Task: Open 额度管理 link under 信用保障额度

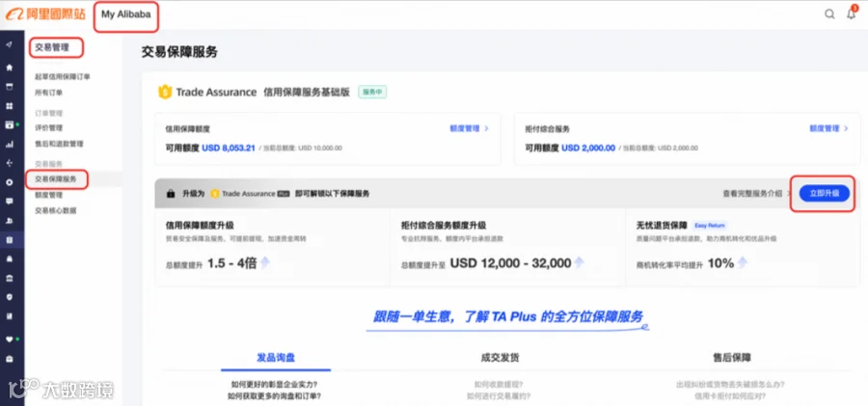Action: click(469, 128)
